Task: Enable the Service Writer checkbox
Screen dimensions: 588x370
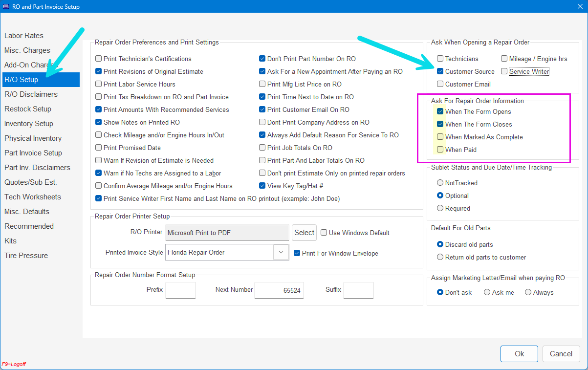Action: [504, 71]
